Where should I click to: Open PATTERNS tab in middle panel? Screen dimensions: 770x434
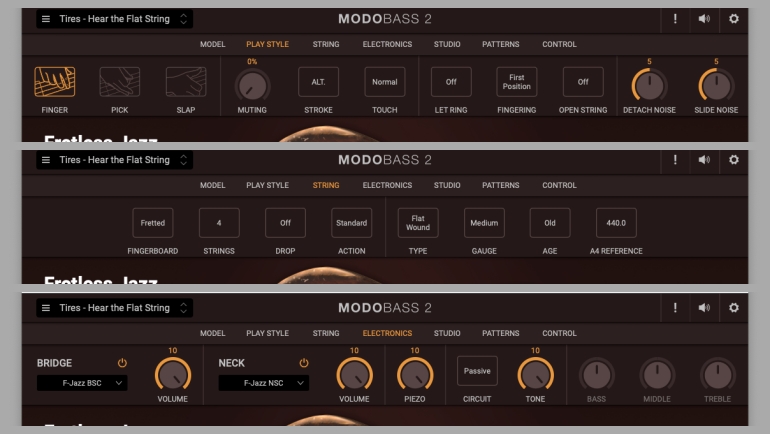point(500,185)
